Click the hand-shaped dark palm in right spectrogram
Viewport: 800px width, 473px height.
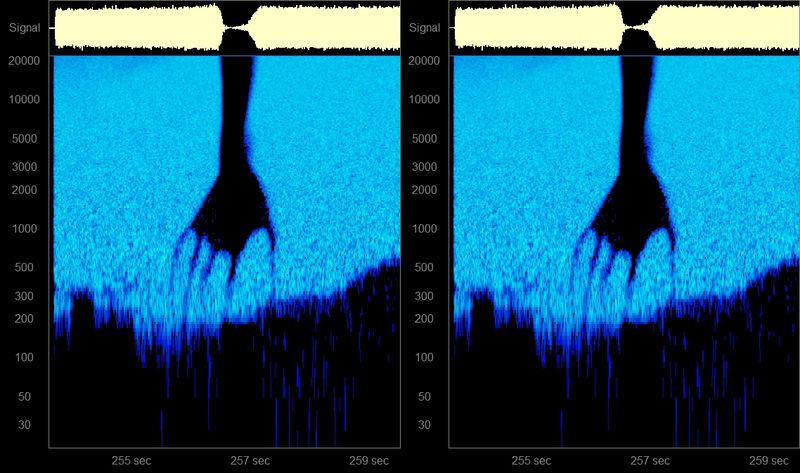click(630, 210)
